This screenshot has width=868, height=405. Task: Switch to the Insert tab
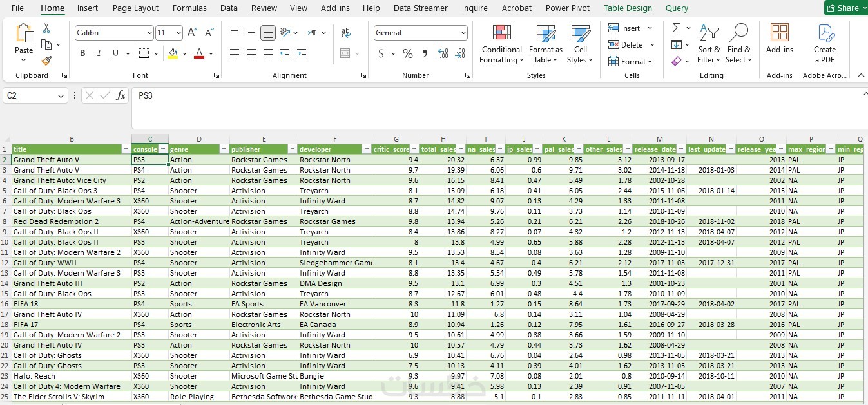(x=88, y=8)
